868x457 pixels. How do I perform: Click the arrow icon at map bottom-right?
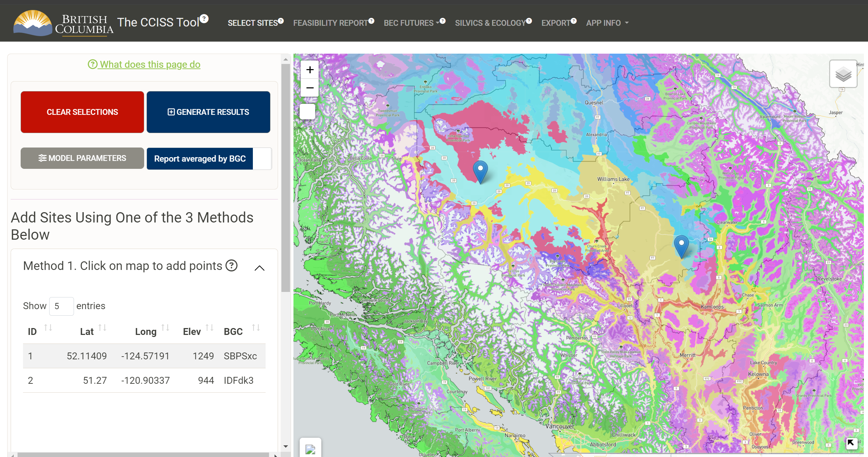(x=851, y=443)
